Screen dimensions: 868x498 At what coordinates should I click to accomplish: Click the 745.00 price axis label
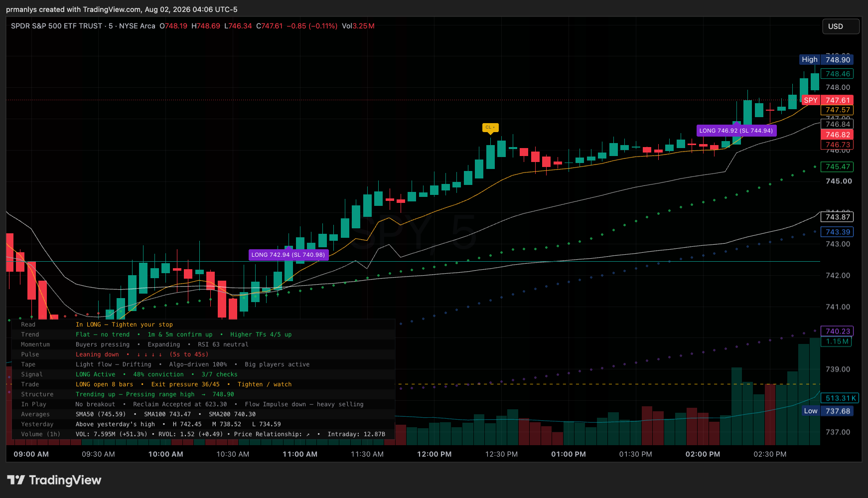click(x=839, y=181)
